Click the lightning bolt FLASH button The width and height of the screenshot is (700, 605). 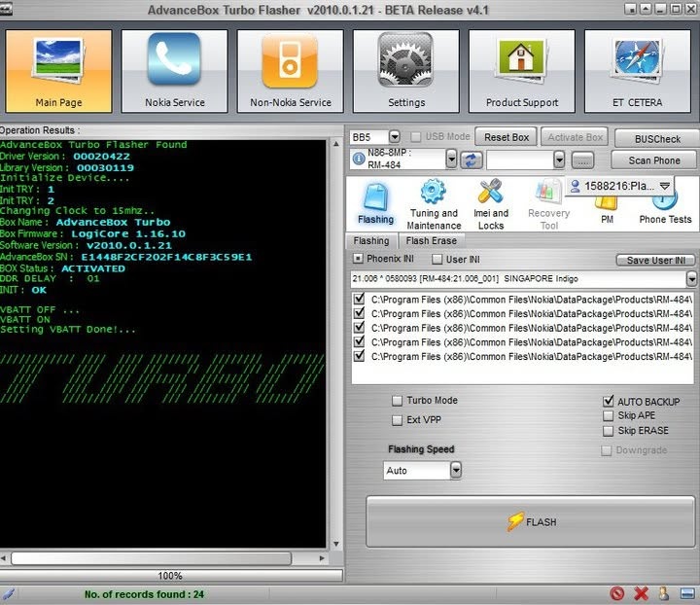click(x=531, y=521)
